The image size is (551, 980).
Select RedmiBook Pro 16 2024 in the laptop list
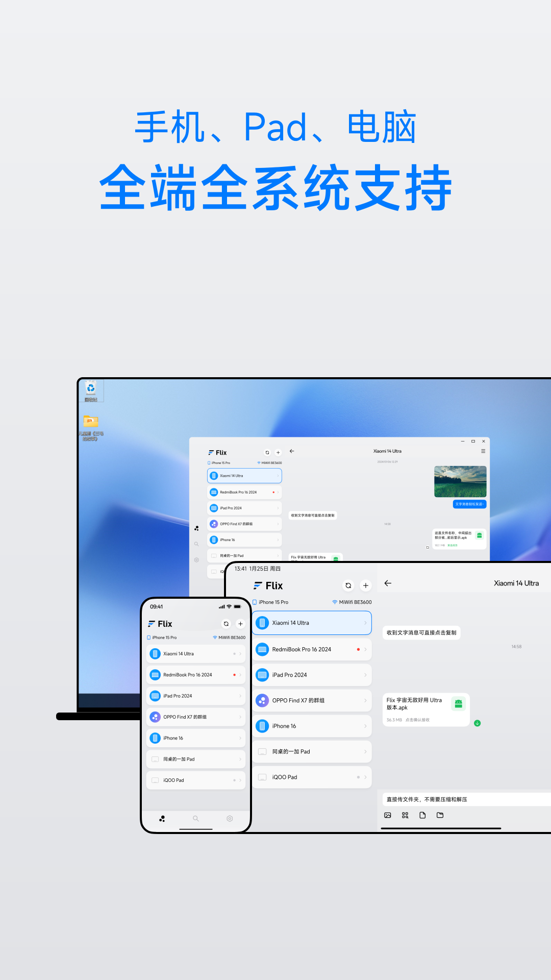[x=244, y=492]
